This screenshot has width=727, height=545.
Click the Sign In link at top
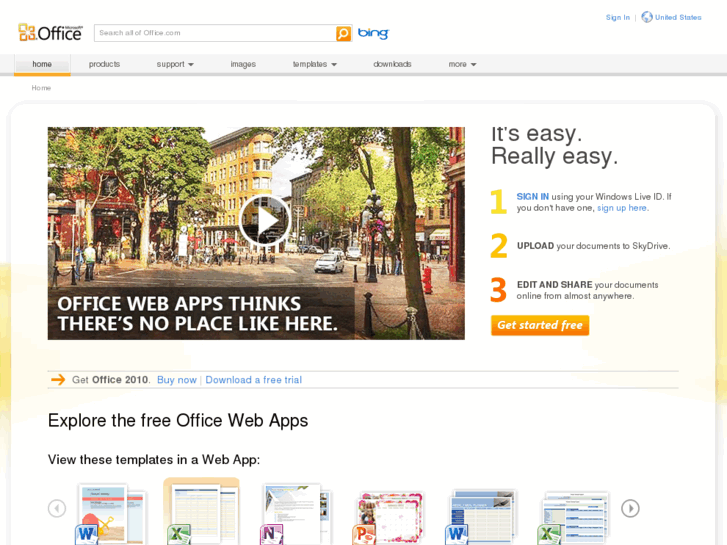tap(618, 17)
